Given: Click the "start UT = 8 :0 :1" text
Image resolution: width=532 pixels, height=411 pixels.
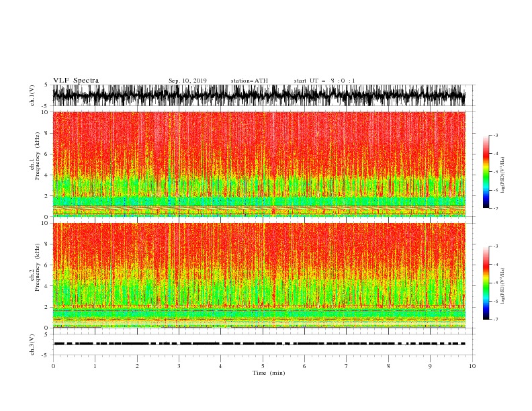Looking at the screenshot, I should (x=324, y=81).
